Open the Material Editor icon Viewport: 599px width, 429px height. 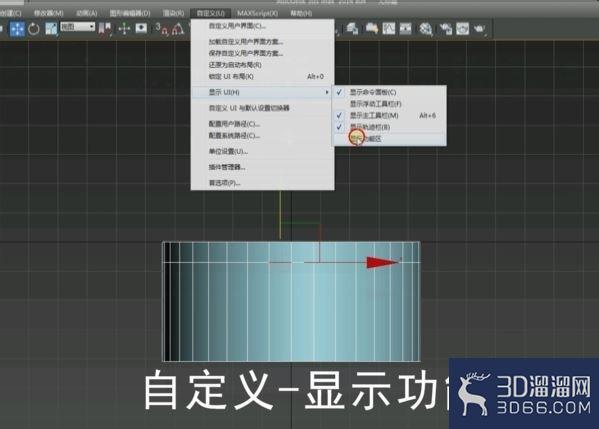[x=426, y=29]
